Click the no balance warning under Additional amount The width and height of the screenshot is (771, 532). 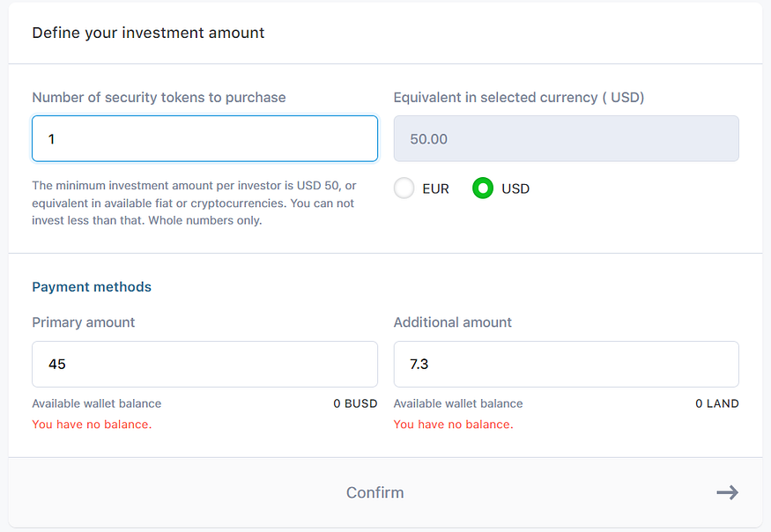click(453, 425)
